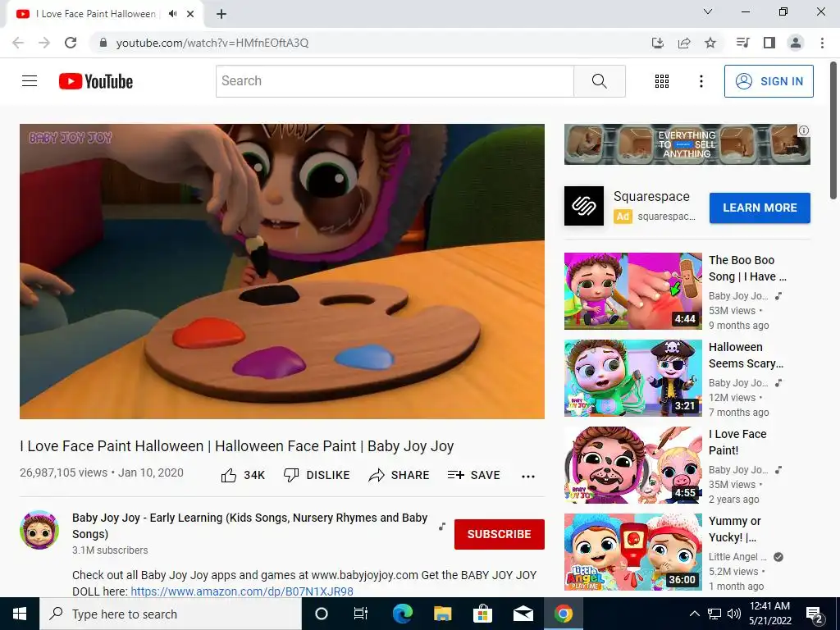Click the SIGN IN button
This screenshot has height=630, width=840.
coord(769,81)
